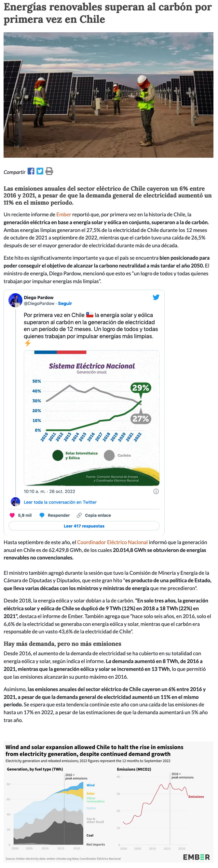Image resolution: width=218 pixels, height=868 pixels.
Task: Follow Diego Pardow with Seguir
Action: click(x=65, y=303)
